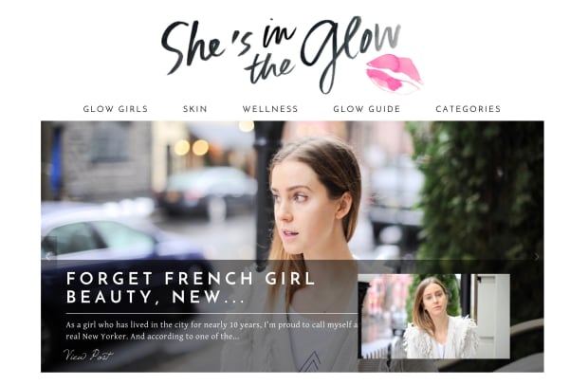Image resolution: width=588 pixels, height=385 pixels.
Task: Click the word Glow in the logo
Action: (x=351, y=52)
